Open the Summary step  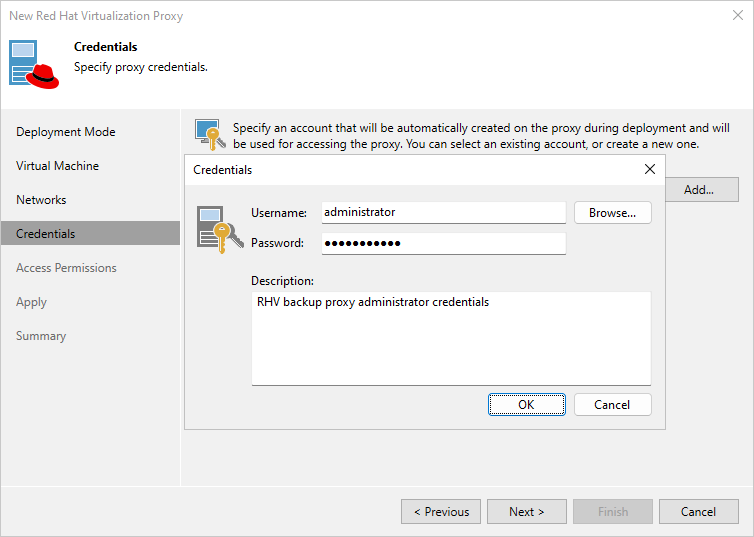coord(41,336)
